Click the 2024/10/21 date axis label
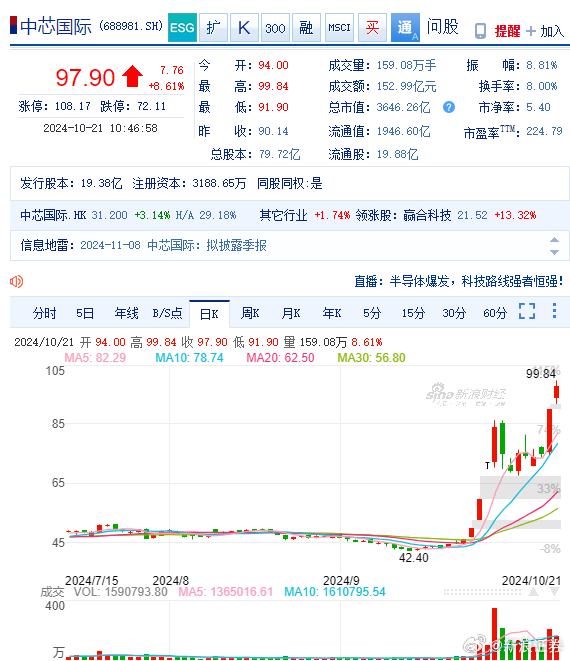This screenshot has height=661, width=570. pos(531,580)
